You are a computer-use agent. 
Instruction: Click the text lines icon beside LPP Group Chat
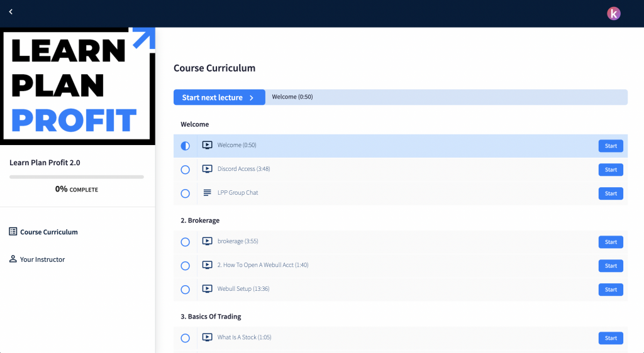208,193
